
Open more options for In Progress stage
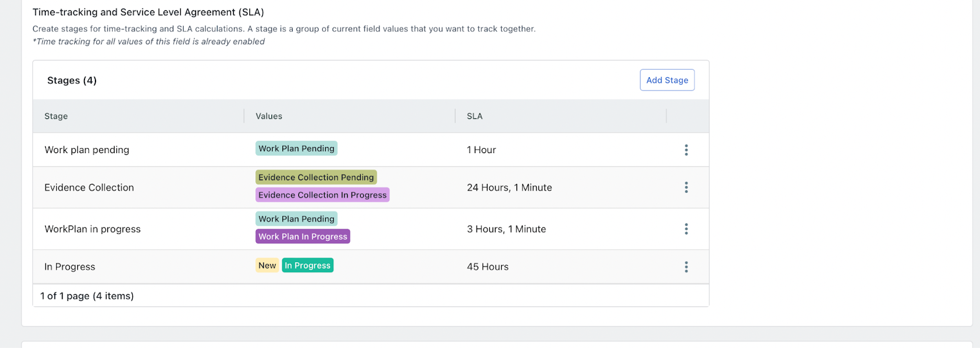pos(686,267)
